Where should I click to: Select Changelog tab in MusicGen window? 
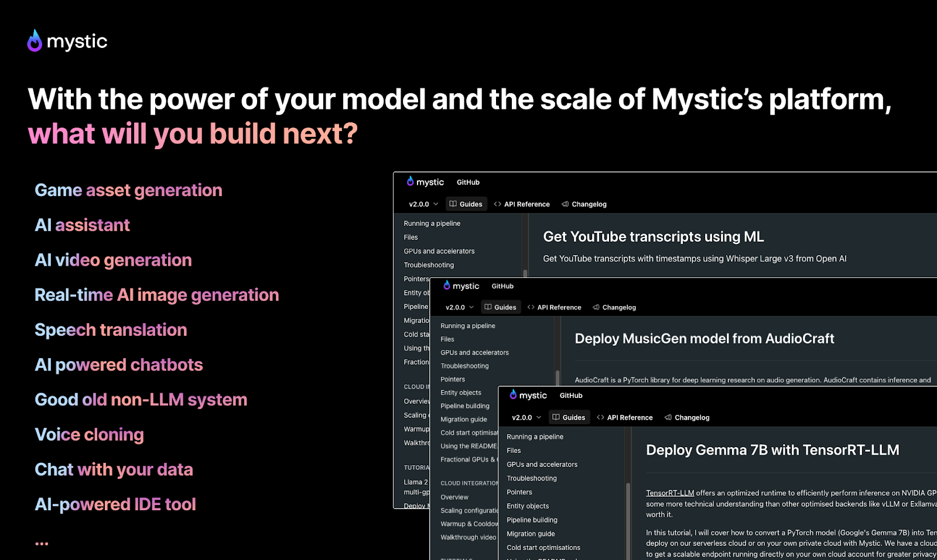[614, 307]
